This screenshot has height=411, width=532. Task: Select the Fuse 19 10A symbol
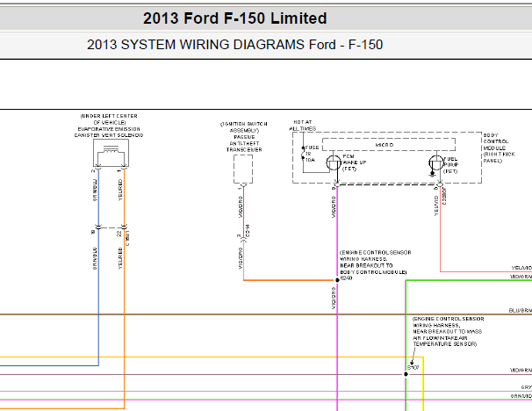click(303, 154)
